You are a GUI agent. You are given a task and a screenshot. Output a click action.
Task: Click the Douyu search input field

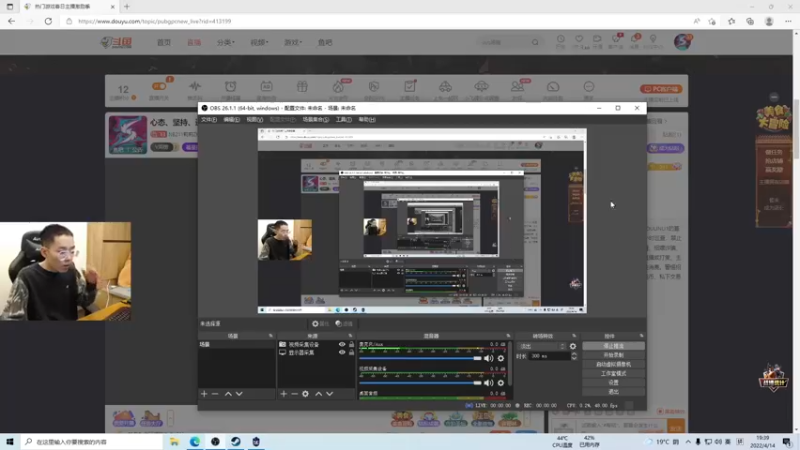click(x=504, y=42)
